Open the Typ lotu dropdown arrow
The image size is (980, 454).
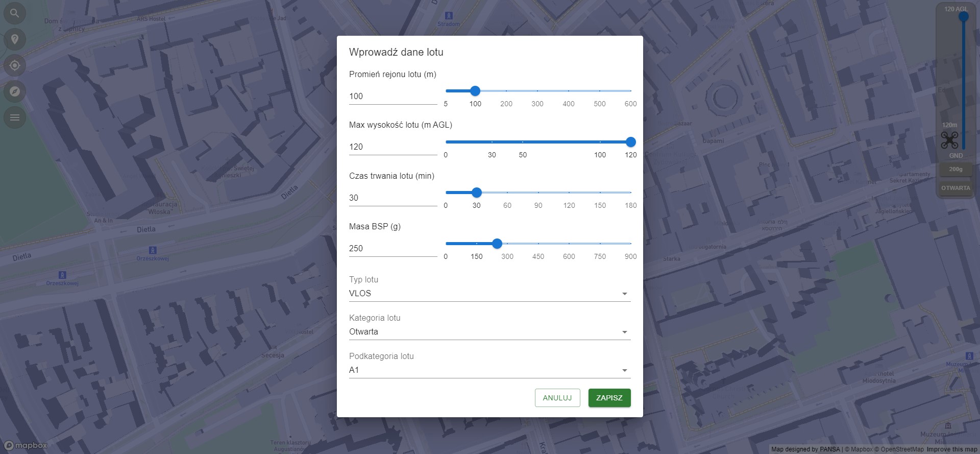pos(624,294)
